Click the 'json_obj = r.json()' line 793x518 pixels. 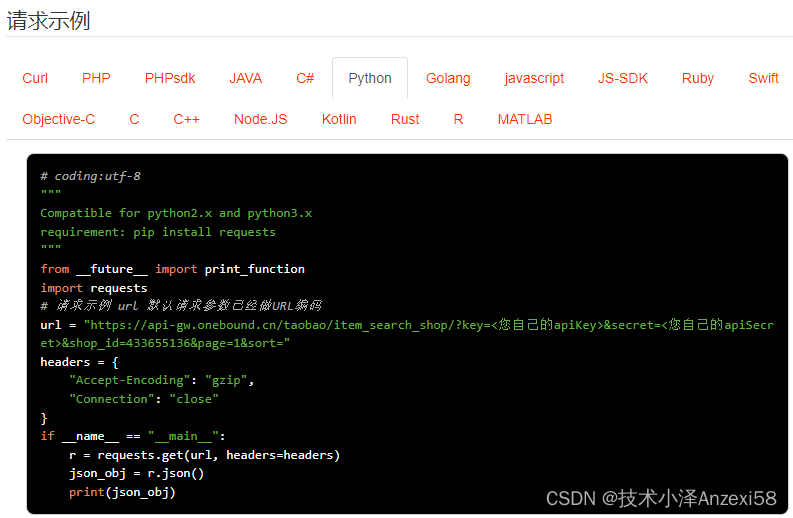pos(137,473)
